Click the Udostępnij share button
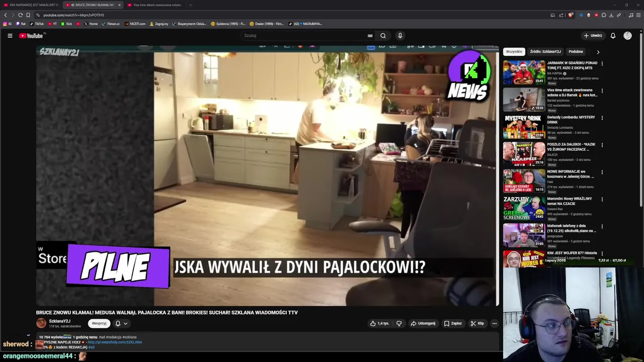 (x=423, y=323)
